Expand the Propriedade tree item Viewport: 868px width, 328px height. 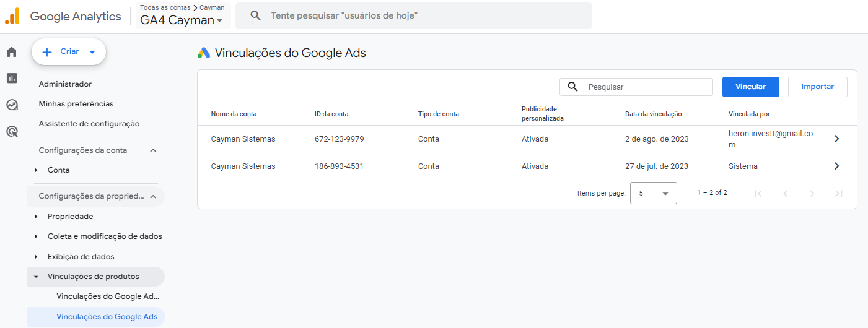pyautogui.click(x=36, y=217)
